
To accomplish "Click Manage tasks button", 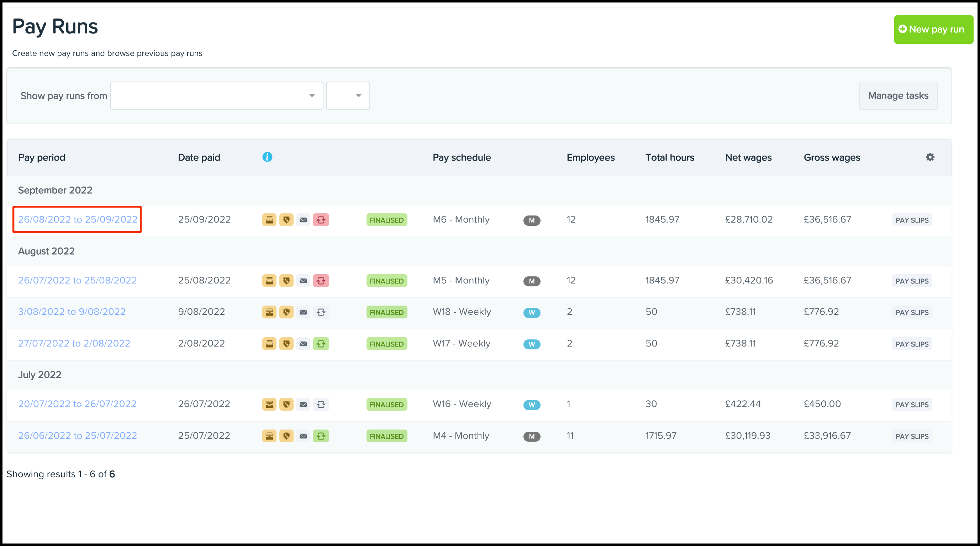I will coord(898,95).
